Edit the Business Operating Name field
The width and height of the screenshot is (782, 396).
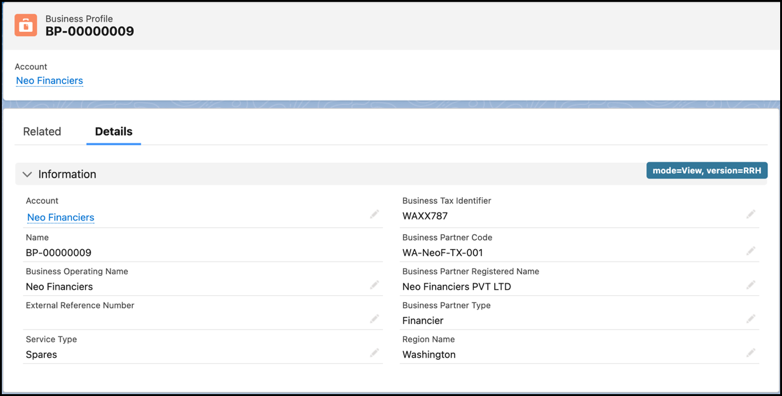(x=374, y=285)
